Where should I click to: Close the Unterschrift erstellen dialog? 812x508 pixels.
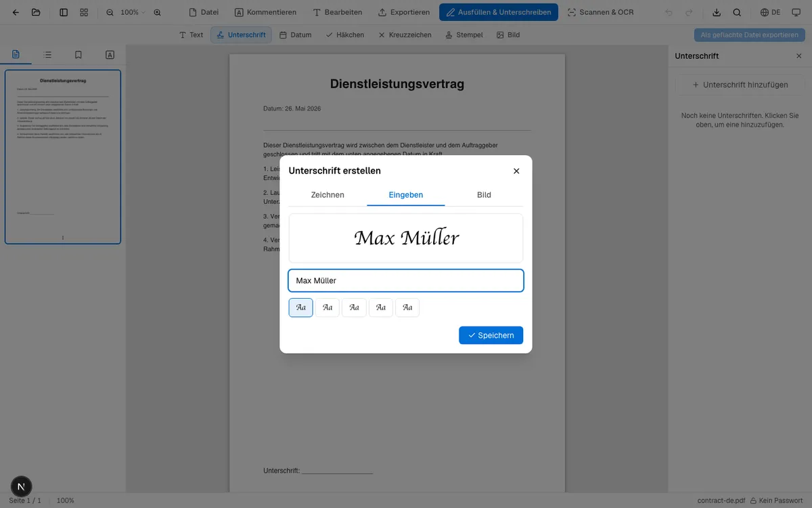coord(516,171)
